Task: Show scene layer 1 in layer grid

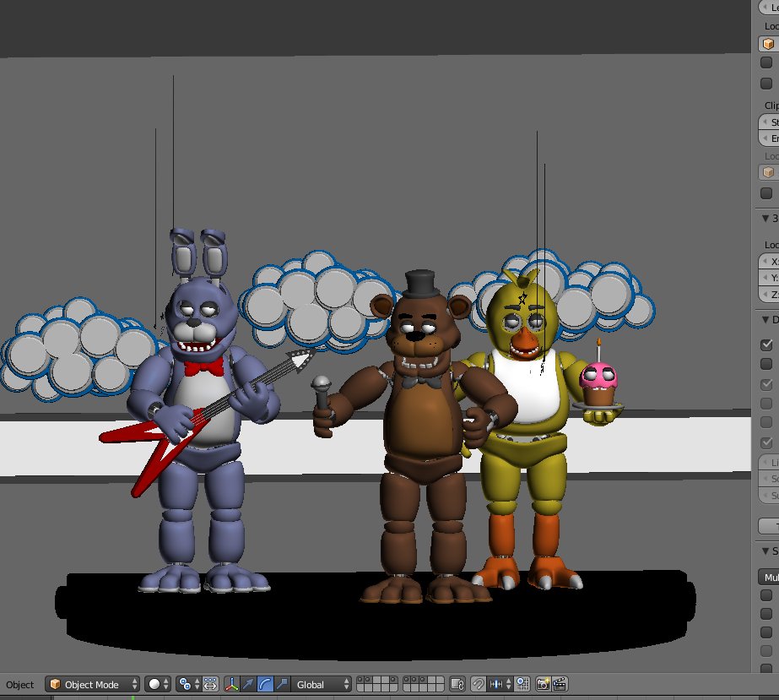Action: [x=360, y=680]
